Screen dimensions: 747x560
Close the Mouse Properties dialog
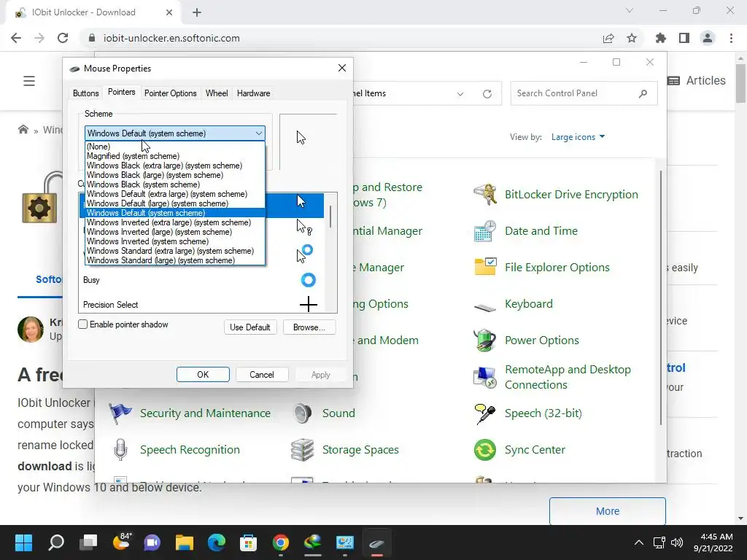(x=342, y=68)
